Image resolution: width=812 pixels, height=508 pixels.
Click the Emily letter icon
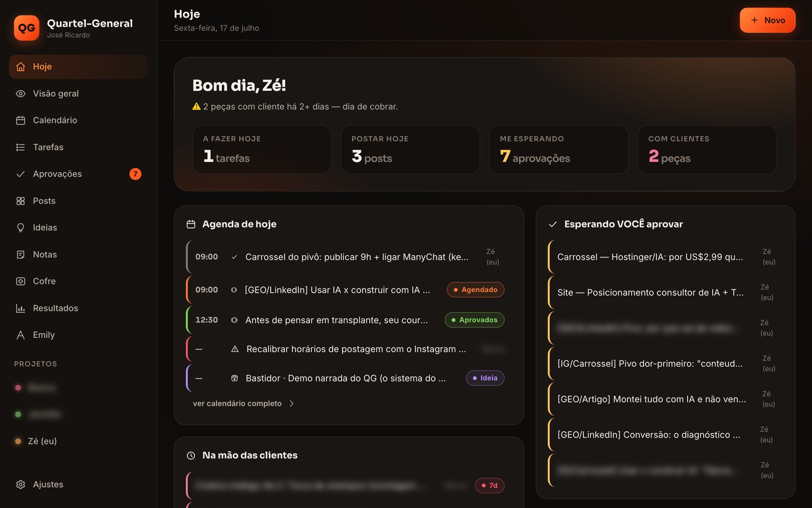[21, 335]
